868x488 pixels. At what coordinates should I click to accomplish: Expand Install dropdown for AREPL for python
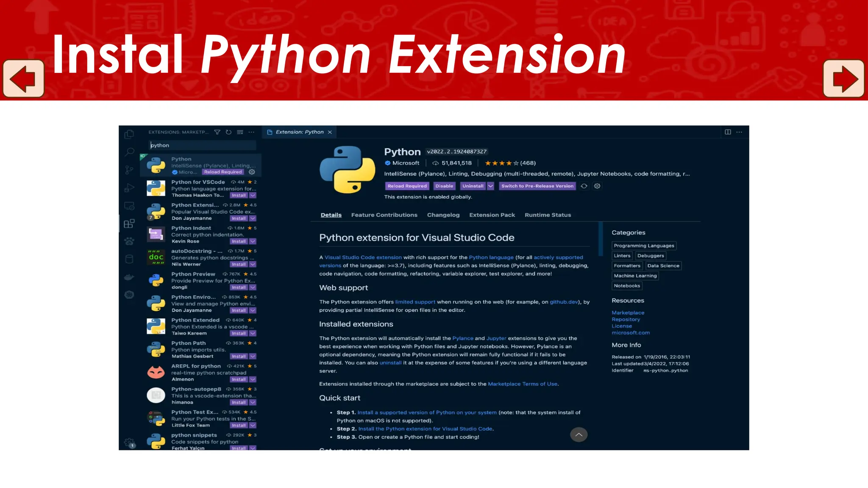pos(253,380)
